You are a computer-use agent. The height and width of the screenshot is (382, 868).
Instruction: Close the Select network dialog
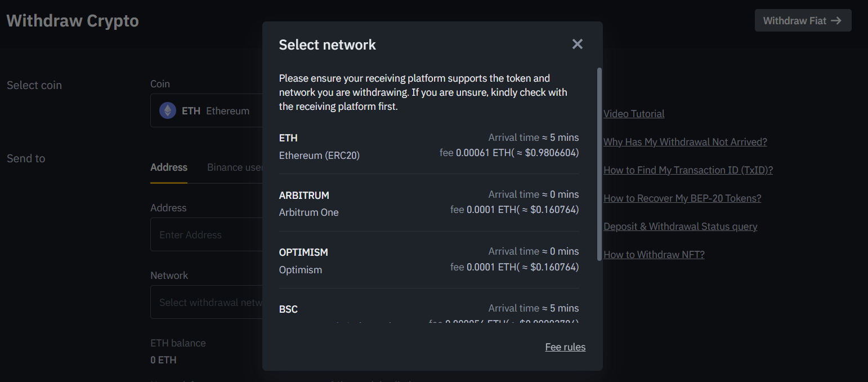(577, 44)
